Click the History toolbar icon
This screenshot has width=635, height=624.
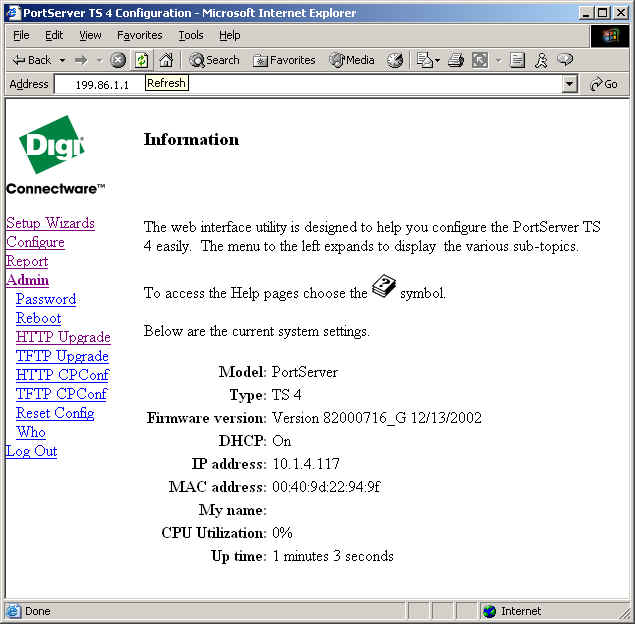(395, 60)
